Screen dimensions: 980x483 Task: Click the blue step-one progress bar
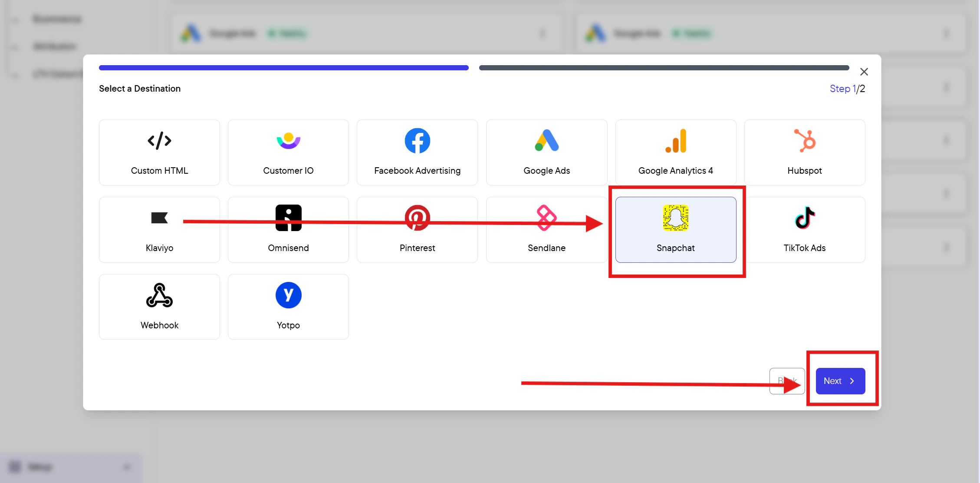click(284, 68)
